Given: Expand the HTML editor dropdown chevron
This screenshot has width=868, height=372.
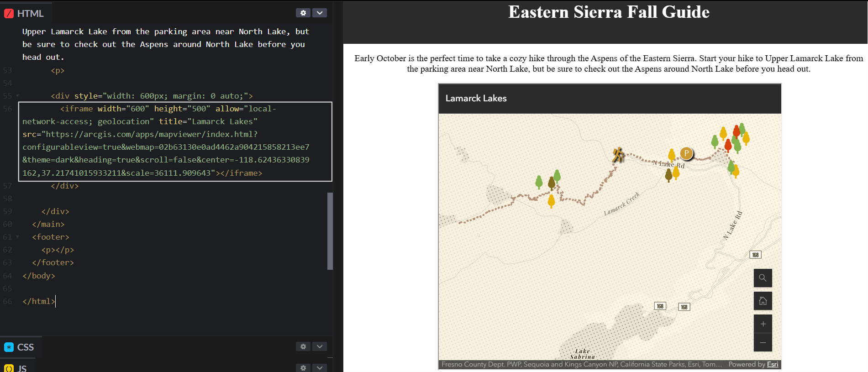Looking at the screenshot, I should (320, 13).
